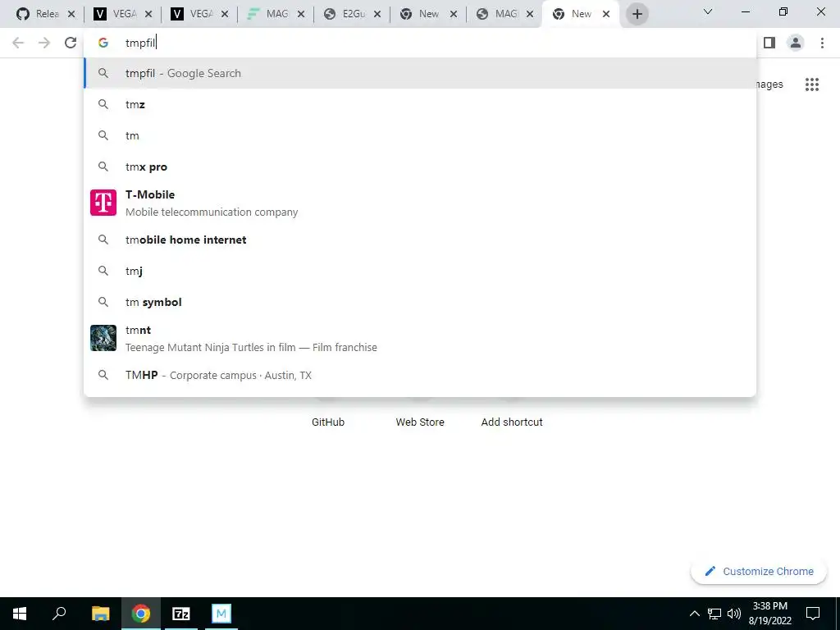Close the second VEGA tab
The image size is (840, 630).
click(225, 15)
